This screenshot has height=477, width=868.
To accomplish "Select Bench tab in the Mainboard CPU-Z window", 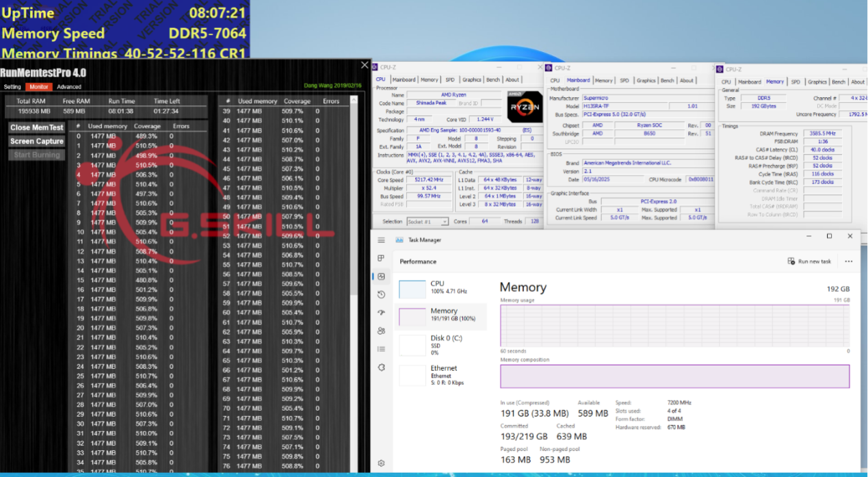I will [667, 80].
